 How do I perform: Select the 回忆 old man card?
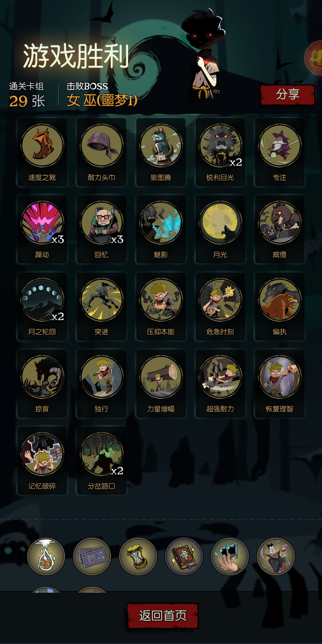pyautogui.click(x=101, y=229)
